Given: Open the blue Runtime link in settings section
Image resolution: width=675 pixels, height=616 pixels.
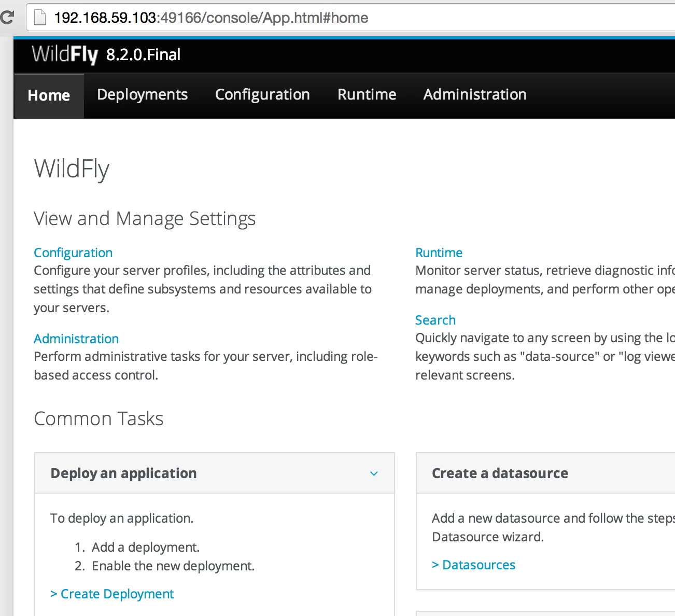Looking at the screenshot, I should [x=439, y=253].
